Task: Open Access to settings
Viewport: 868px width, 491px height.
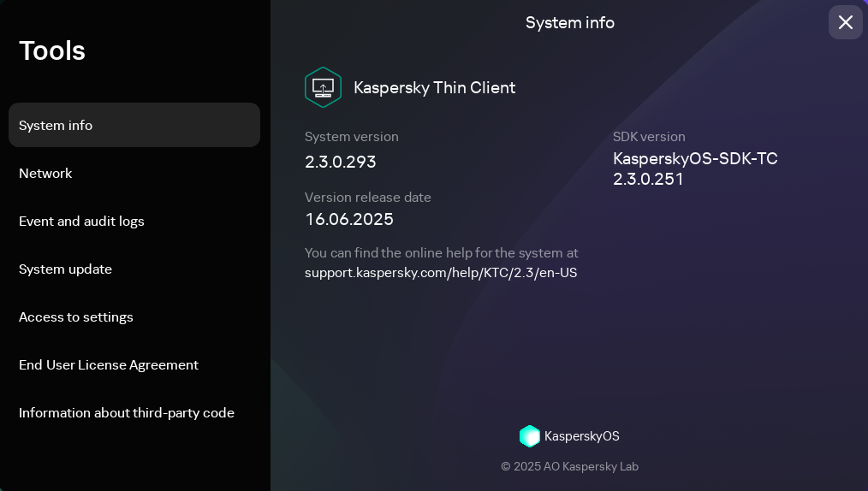Action: [x=76, y=316]
